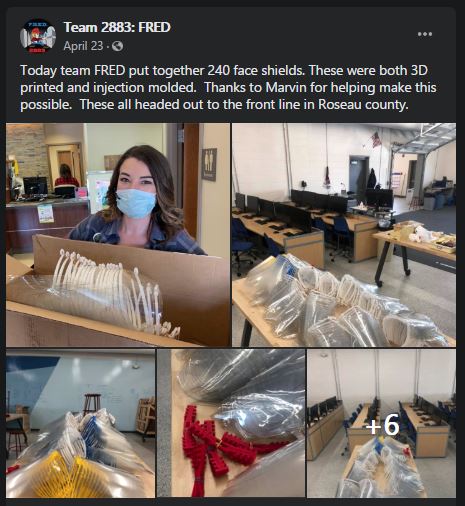Open photo of woman holding box
The width and height of the screenshot is (465, 506).
pyautogui.click(x=118, y=235)
